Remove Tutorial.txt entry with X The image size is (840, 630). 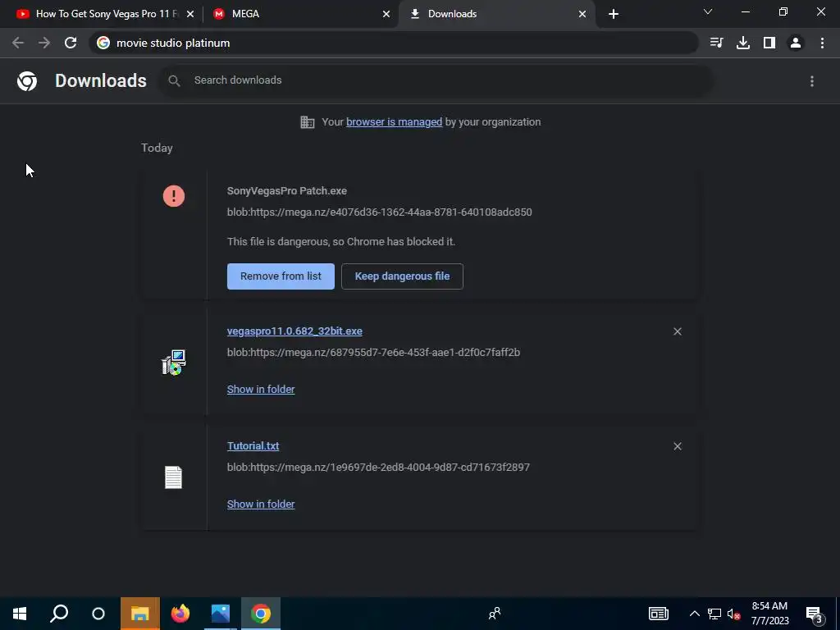677,446
